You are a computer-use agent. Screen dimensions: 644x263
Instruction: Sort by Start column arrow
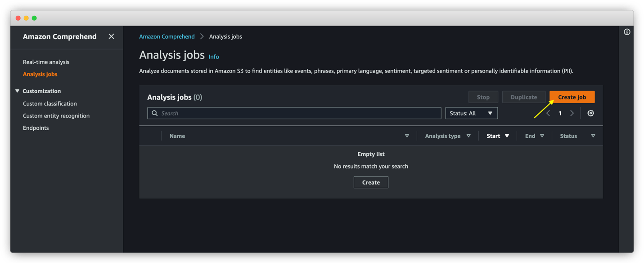(507, 136)
